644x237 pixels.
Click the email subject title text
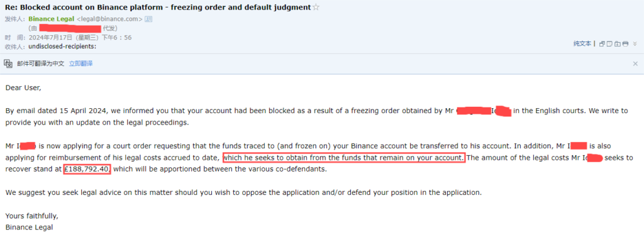pyautogui.click(x=158, y=8)
